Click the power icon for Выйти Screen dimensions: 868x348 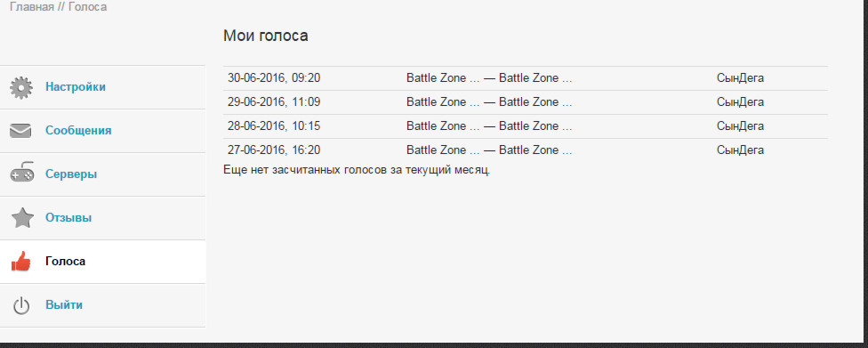coord(21,305)
